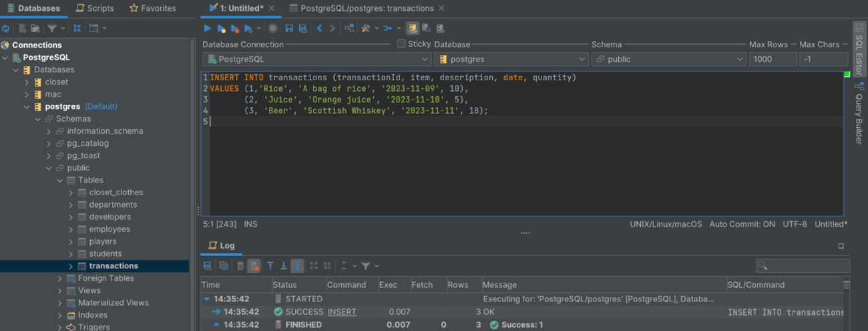
Task: Jump to bottom of log with down arrow
Action: point(284,265)
